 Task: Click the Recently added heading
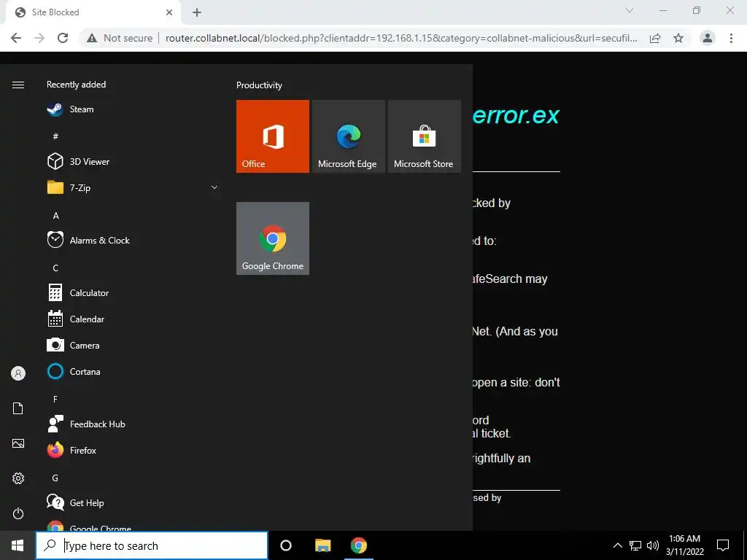(x=76, y=85)
